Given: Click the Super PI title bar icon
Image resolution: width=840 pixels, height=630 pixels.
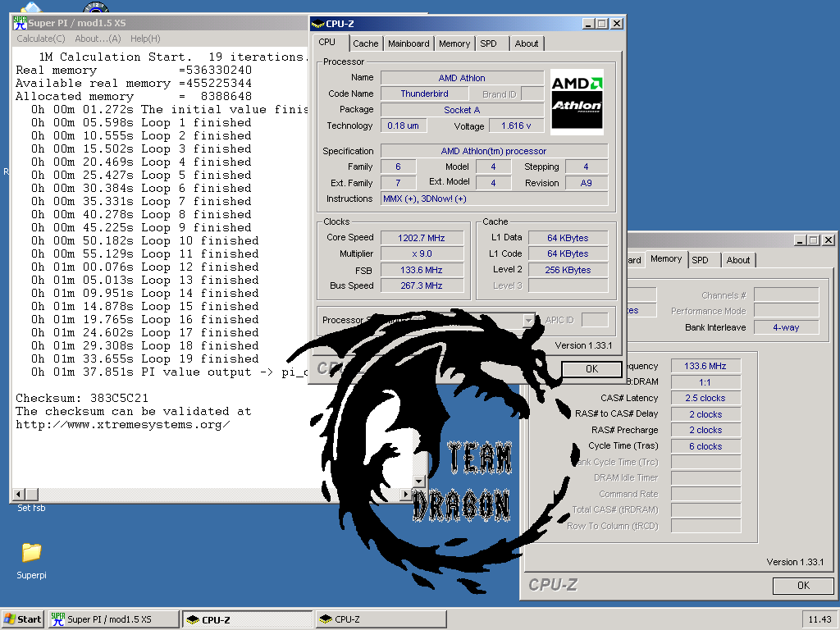Looking at the screenshot, I should 20,23.
